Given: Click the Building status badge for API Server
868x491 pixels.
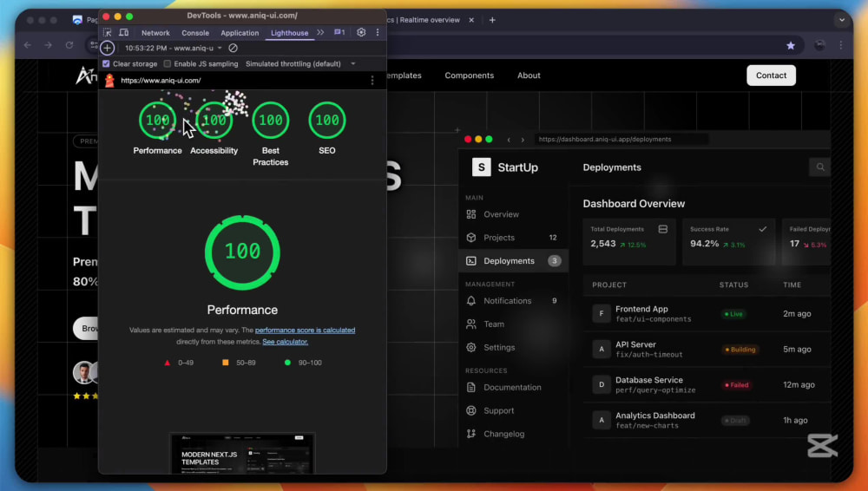Looking at the screenshot, I should click(x=740, y=350).
